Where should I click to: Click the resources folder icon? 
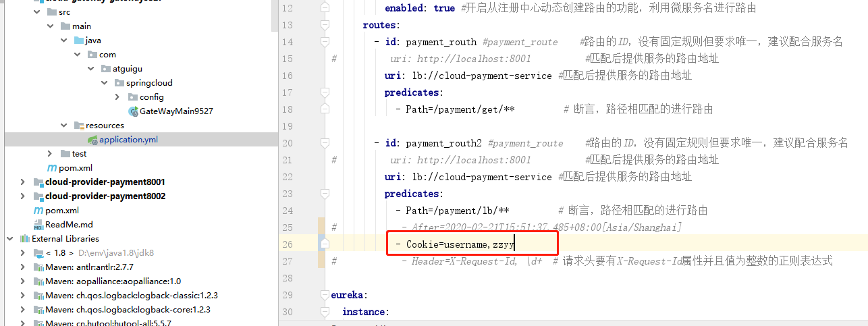79,126
